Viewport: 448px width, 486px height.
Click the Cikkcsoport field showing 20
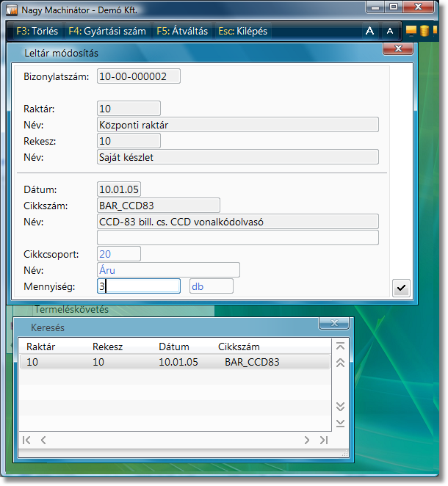point(119,254)
